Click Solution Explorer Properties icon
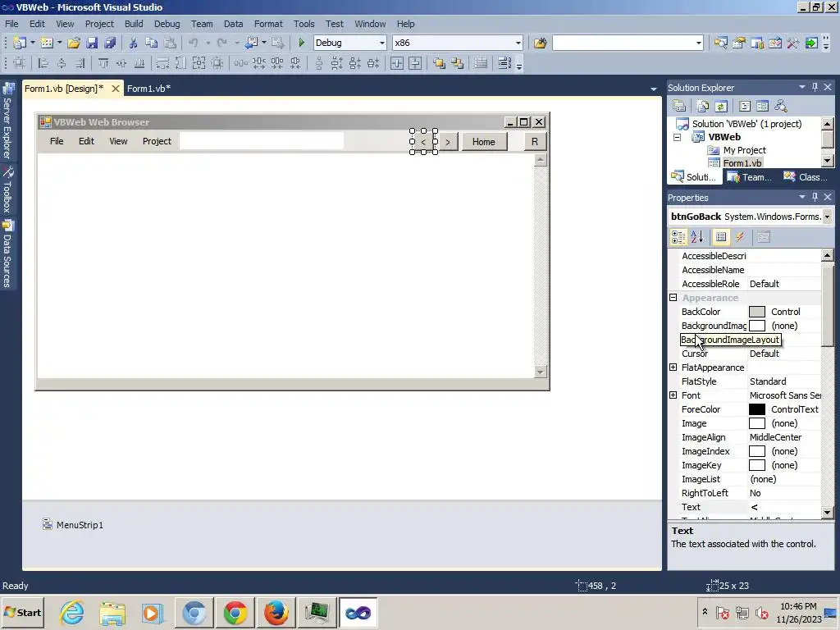 [679, 106]
